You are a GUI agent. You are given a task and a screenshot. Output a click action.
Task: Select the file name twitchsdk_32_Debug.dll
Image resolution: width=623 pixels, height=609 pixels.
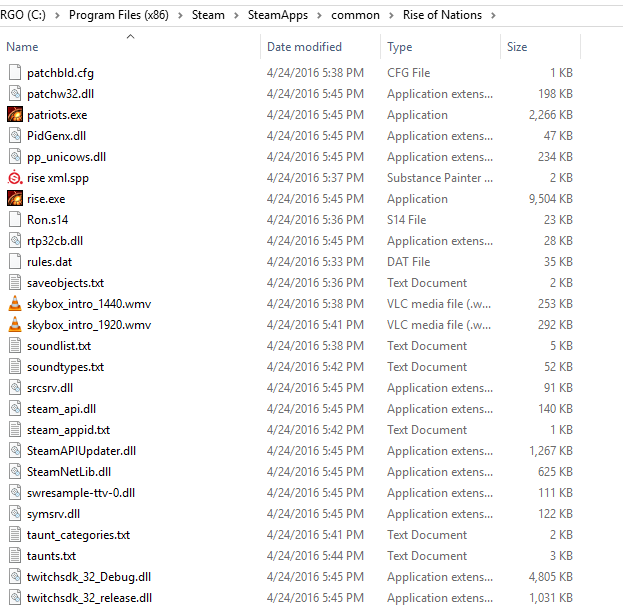tap(89, 577)
